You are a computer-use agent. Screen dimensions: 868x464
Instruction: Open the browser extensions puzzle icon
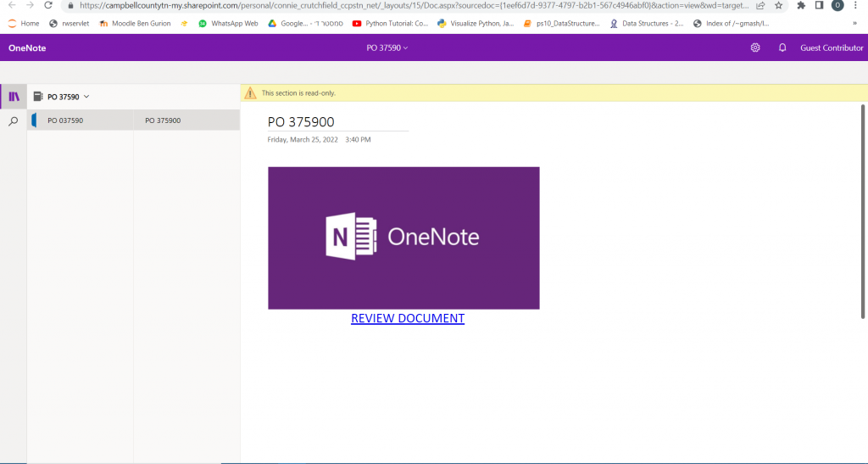[x=801, y=6]
